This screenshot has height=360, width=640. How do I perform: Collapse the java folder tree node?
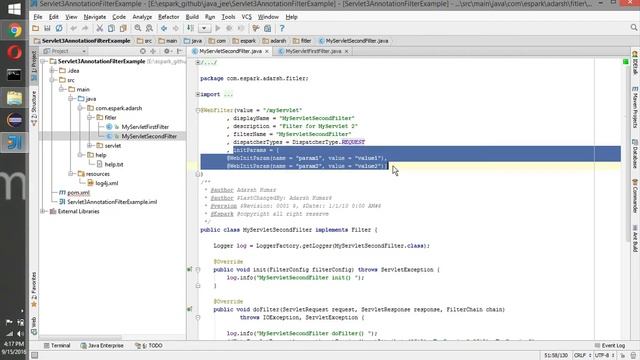[x=71, y=99]
